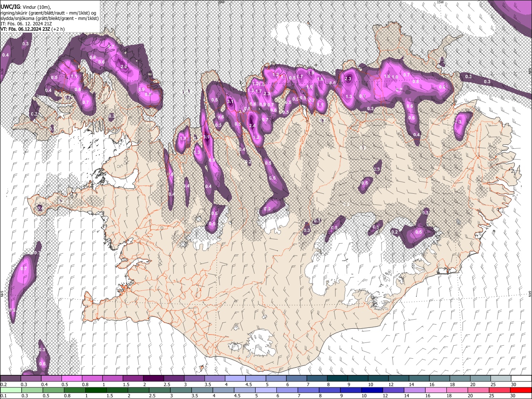Select upper scale swatch between 1.5 and 2
Viewport: 532px width, 399px height.
tap(133, 379)
